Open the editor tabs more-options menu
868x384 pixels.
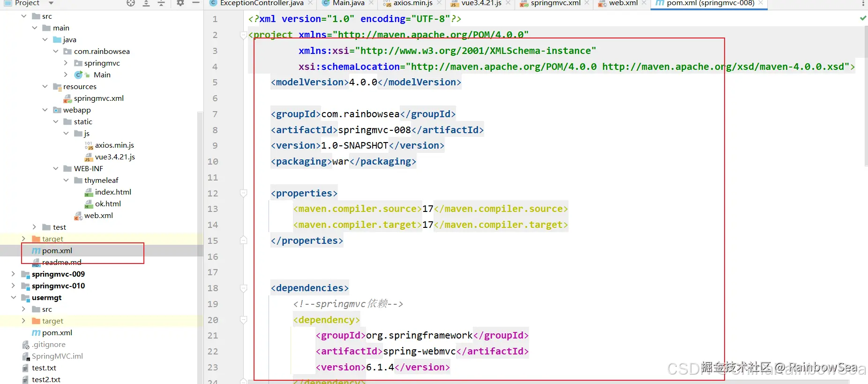(x=863, y=3)
